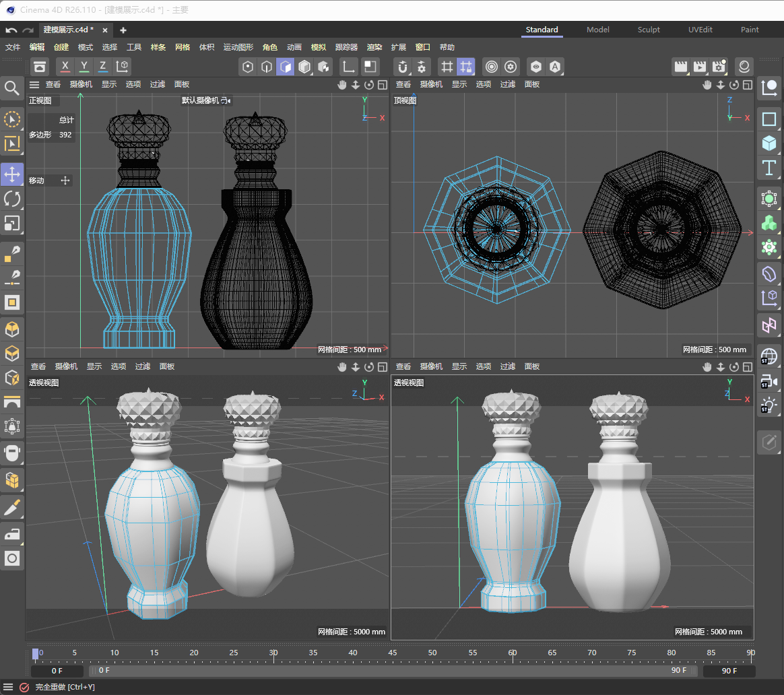
Task: Click the undo arrow button
Action: click(11, 30)
